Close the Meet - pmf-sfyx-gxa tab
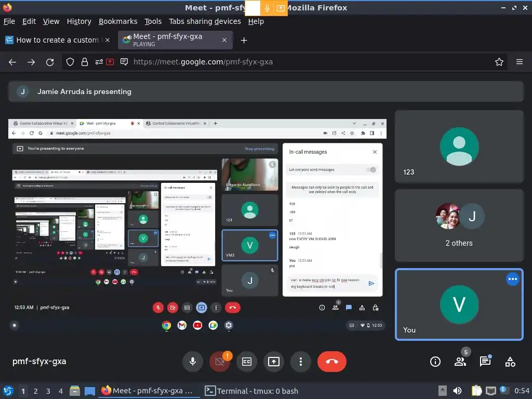The width and height of the screenshot is (532, 399). pyautogui.click(x=224, y=40)
